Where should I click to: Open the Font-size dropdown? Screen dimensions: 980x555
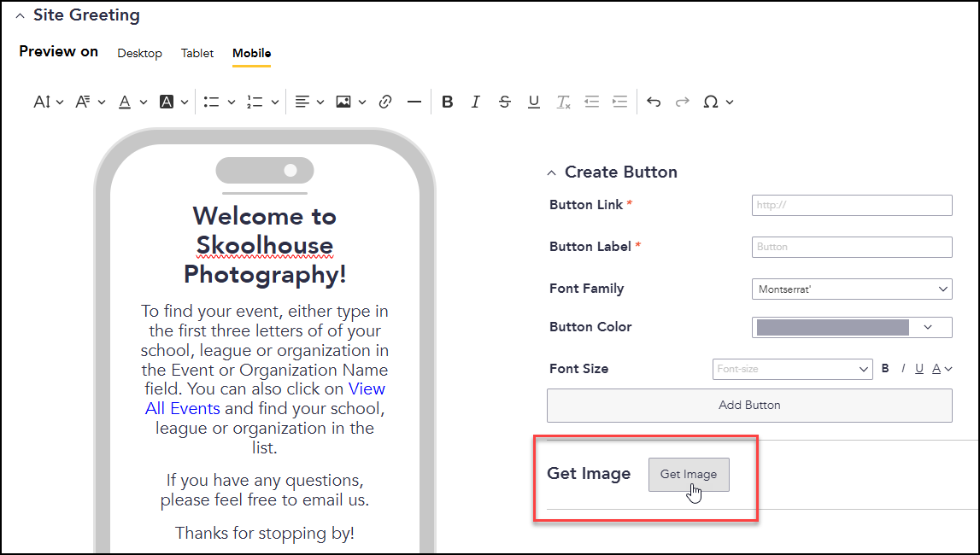792,369
